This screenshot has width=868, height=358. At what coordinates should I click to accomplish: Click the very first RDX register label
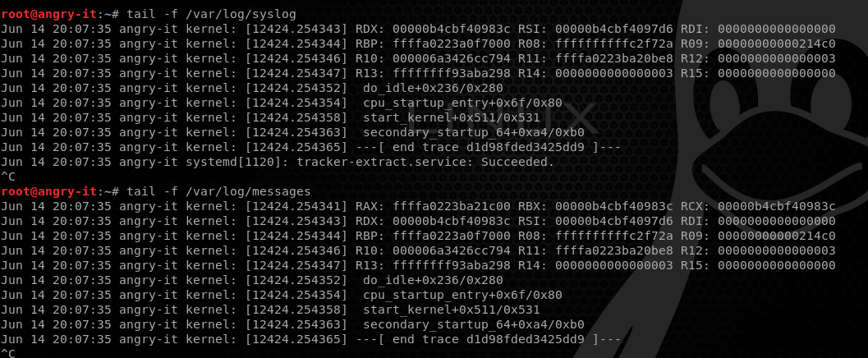369,29
